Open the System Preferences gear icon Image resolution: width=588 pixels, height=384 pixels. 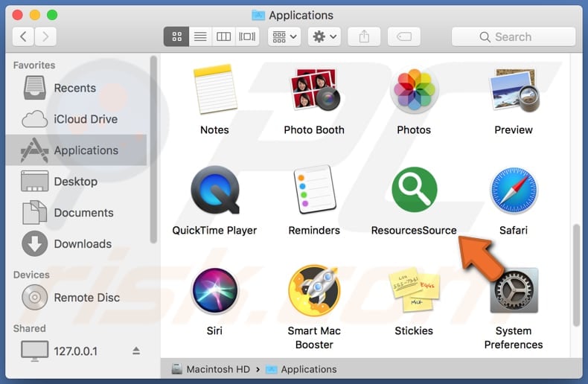[514, 290]
